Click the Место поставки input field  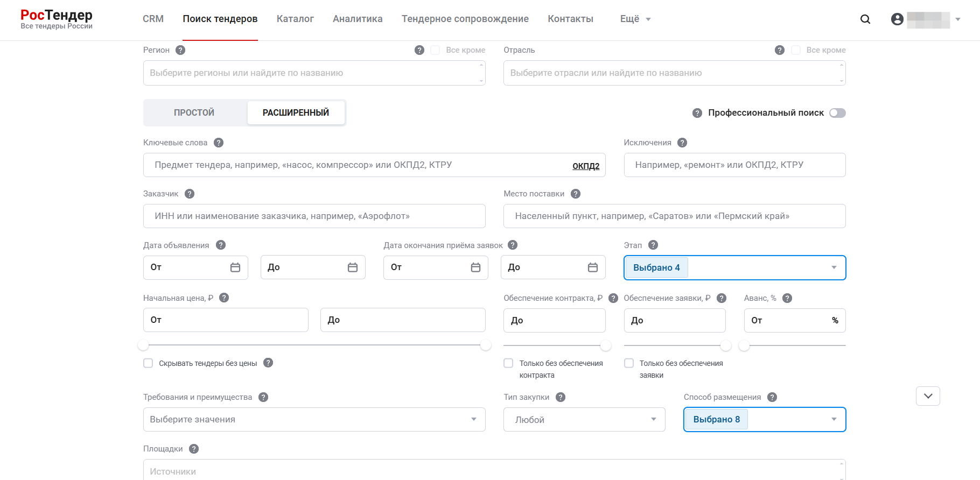click(x=674, y=216)
